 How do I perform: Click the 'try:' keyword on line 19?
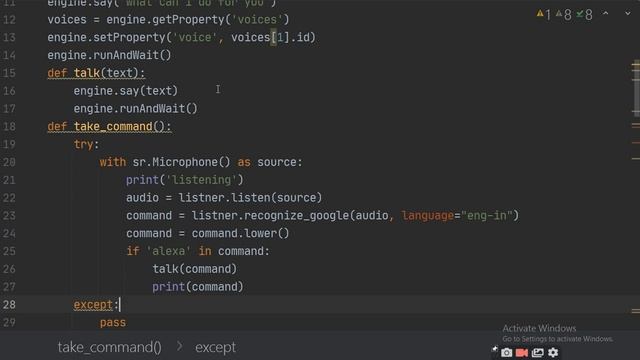pos(86,144)
